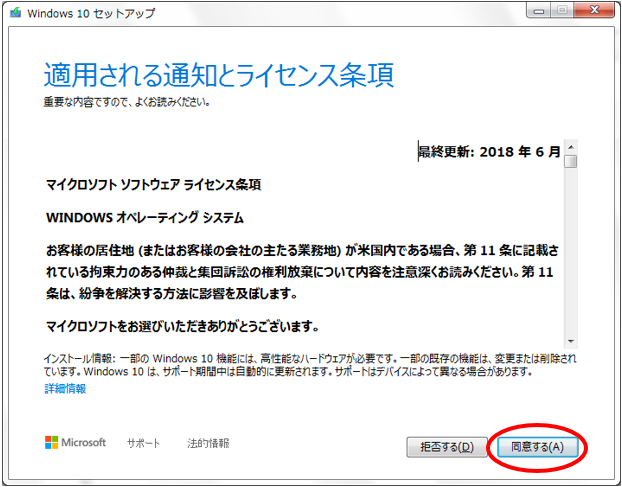Click the disabled maximize window button
The image size is (622, 487).
(562, 11)
